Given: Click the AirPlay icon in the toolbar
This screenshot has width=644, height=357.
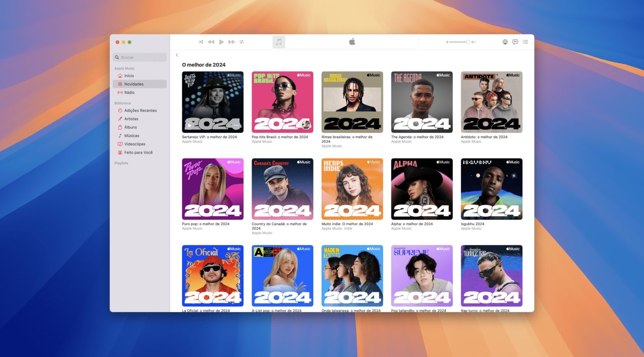Looking at the screenshot, I should 505,42.
